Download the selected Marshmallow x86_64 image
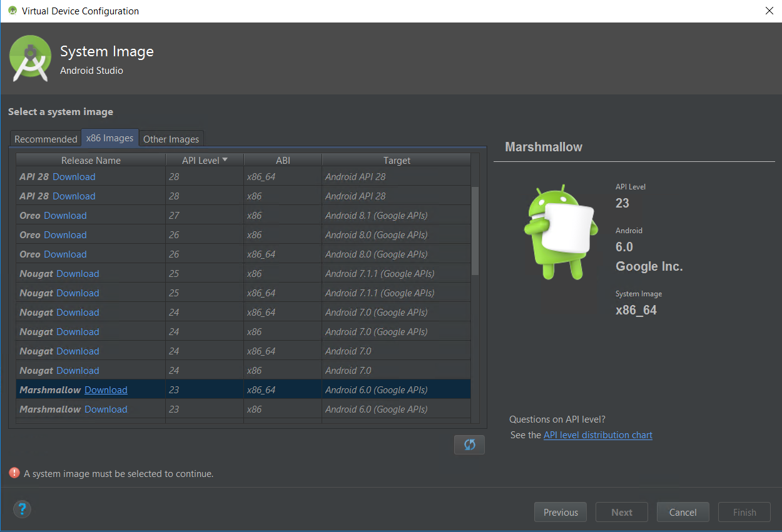The image size is (782, 532). pyautogui.click(x=106, y=390)
